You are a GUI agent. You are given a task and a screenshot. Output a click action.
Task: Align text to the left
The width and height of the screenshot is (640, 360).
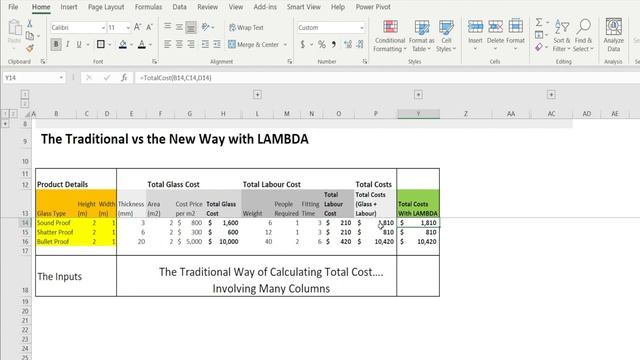pyautogui.click(x=167, y=44)
